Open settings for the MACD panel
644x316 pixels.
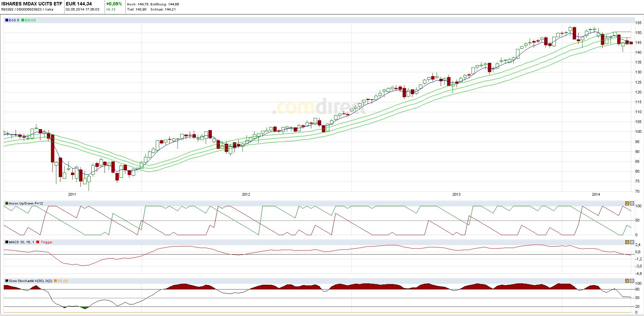click(627, 242)
